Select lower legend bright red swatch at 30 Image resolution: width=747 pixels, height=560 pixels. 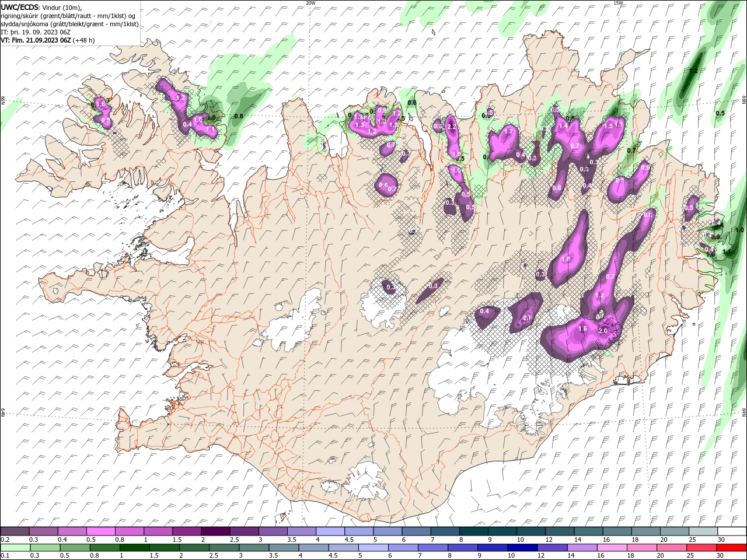tap(731, 548)
